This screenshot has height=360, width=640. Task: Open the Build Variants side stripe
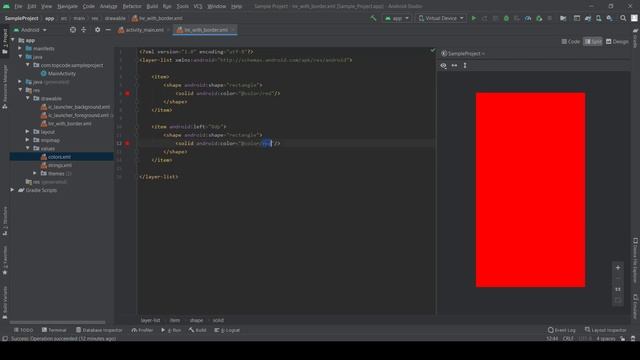pyautogui.click(x=5, y=302)
